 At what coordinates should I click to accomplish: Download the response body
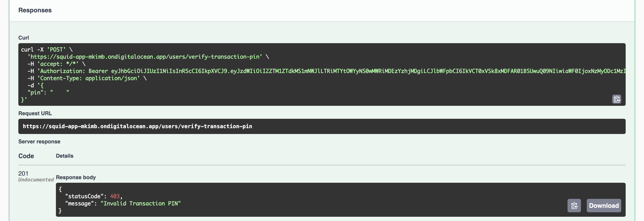(x=604, y=206)
